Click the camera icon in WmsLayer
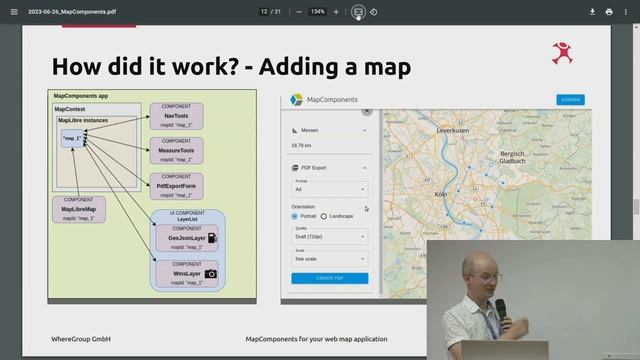 [211, 274]
